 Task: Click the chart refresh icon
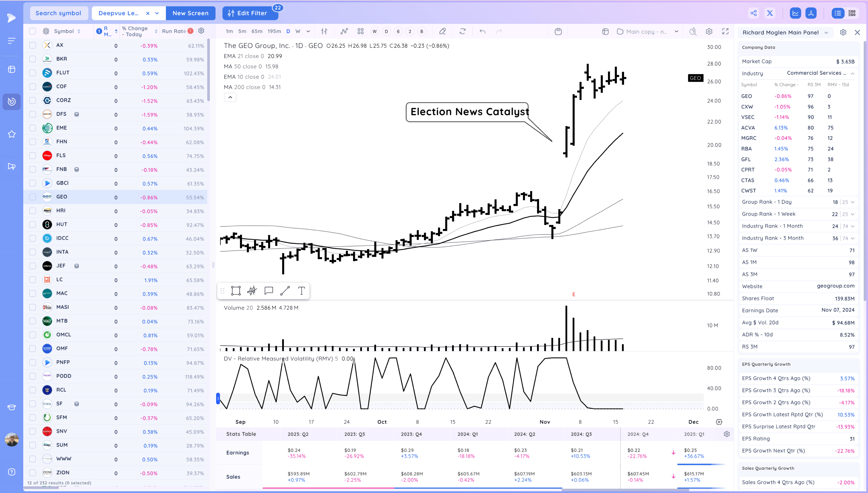[x=462, y=31]
